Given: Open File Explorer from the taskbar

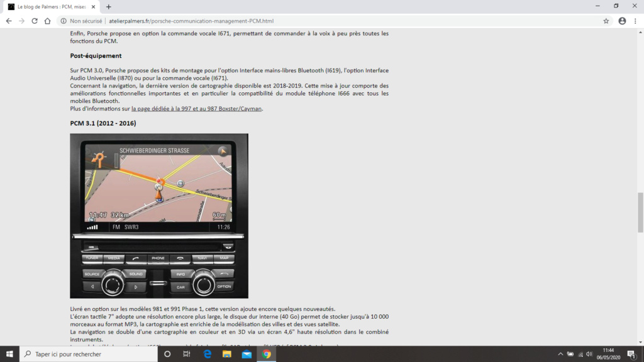Looking at the screenshot, I should (x=226, y=354).
